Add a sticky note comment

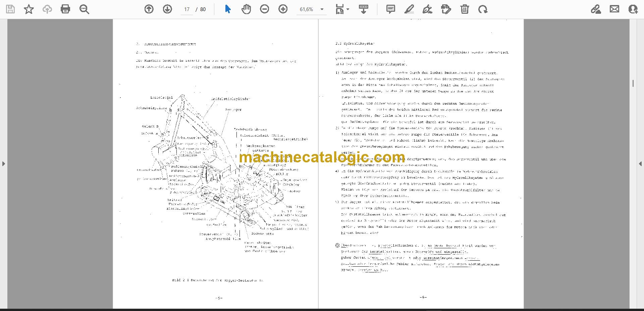(391, 9)
